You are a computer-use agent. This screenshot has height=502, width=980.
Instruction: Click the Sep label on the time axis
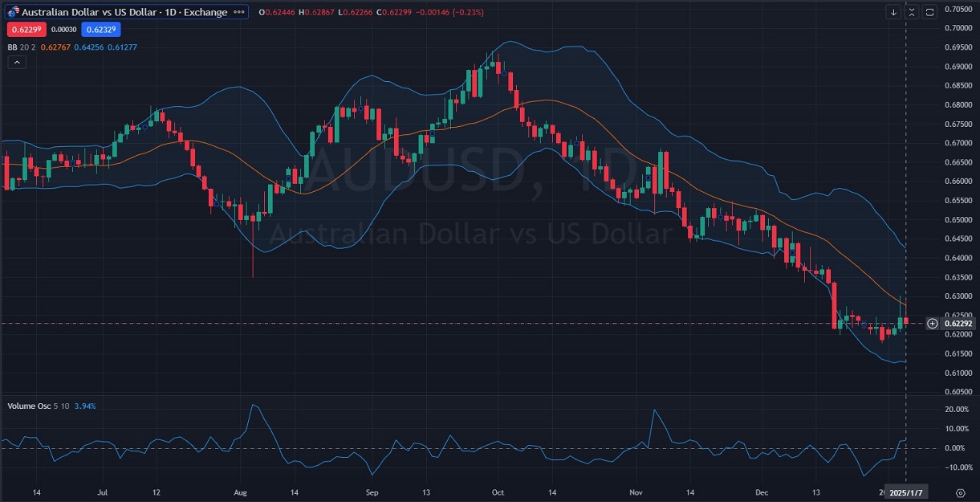pyautogui.click(x=372, y=491)
